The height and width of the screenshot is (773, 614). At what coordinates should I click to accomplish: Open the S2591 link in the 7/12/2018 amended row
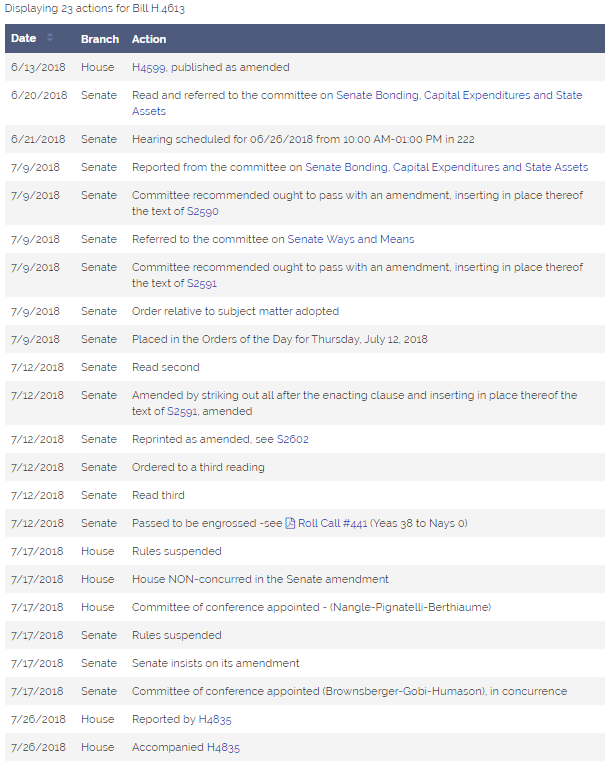182,412
